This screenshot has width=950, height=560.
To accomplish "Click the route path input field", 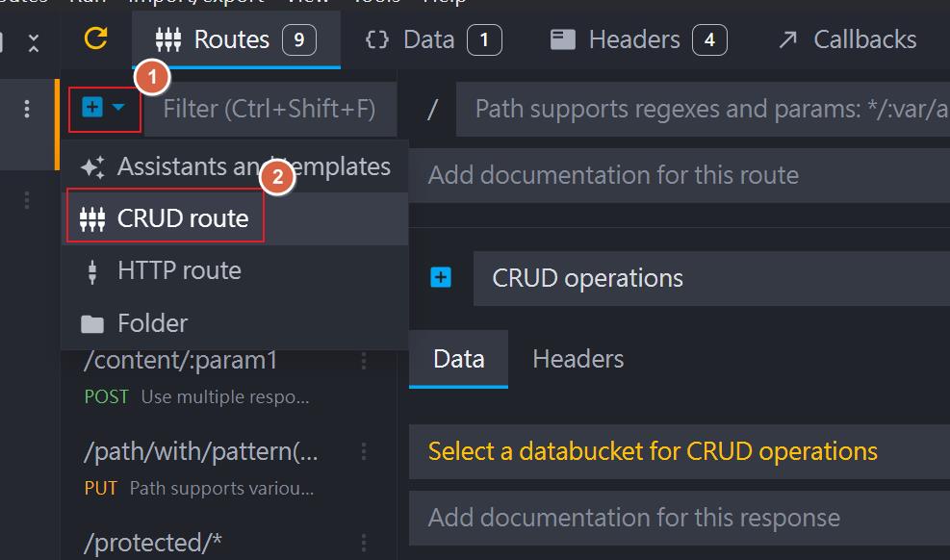I will (703, 109).
